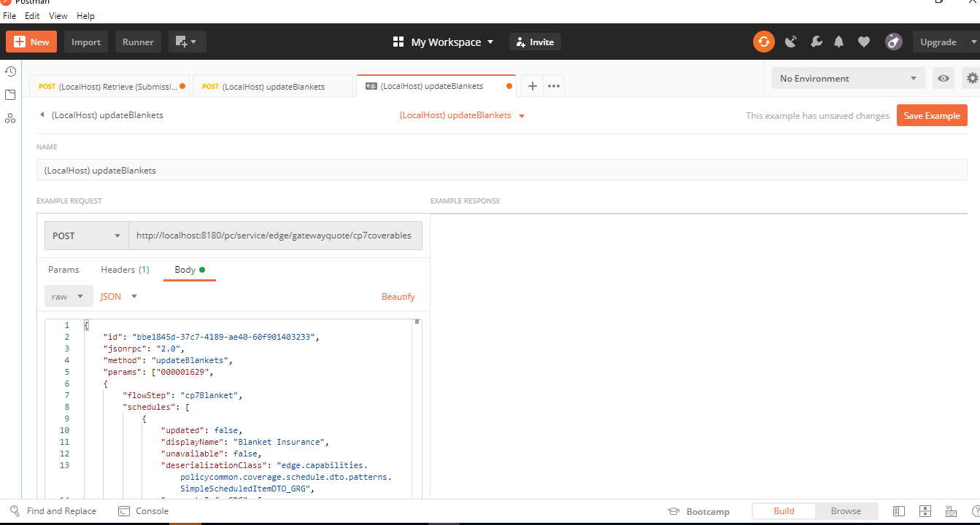Open Postman notifications bell
Viewport: 980px width, 525px height.
(838, 42)
